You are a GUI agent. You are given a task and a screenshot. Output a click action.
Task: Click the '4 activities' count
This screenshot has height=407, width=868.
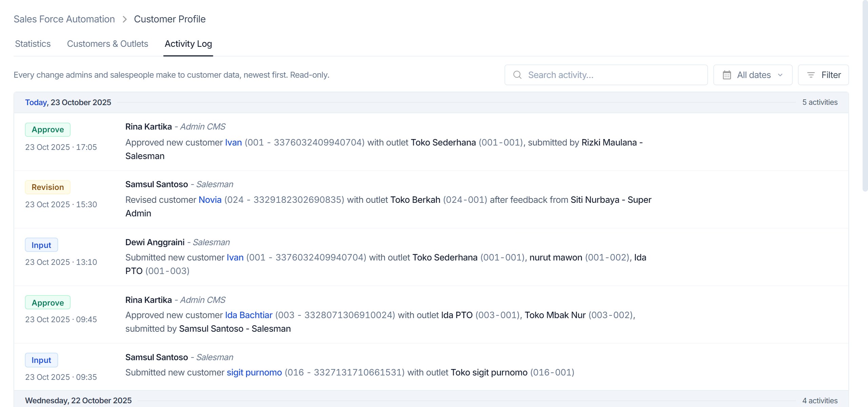[820, 401]
